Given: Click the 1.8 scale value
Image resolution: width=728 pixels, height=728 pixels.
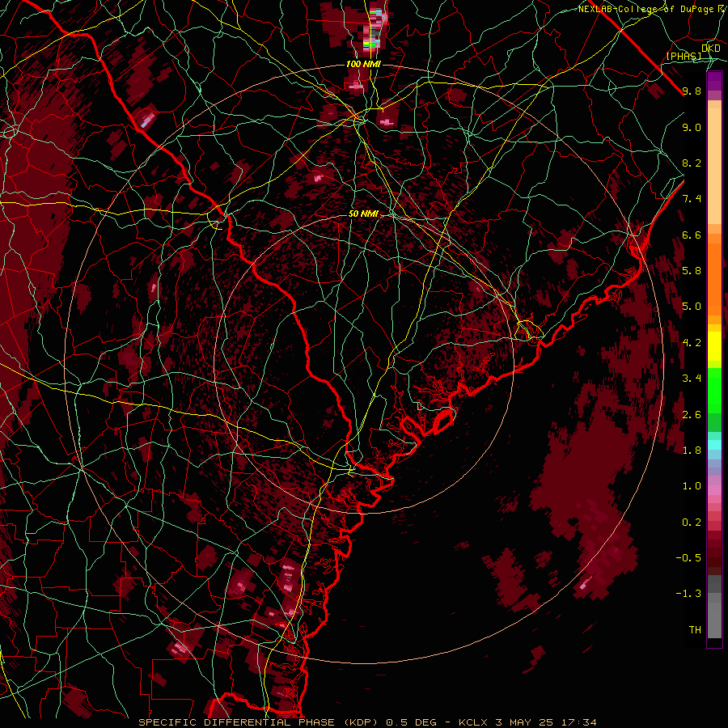Looking at the screenshot, I should coord(692,451).
